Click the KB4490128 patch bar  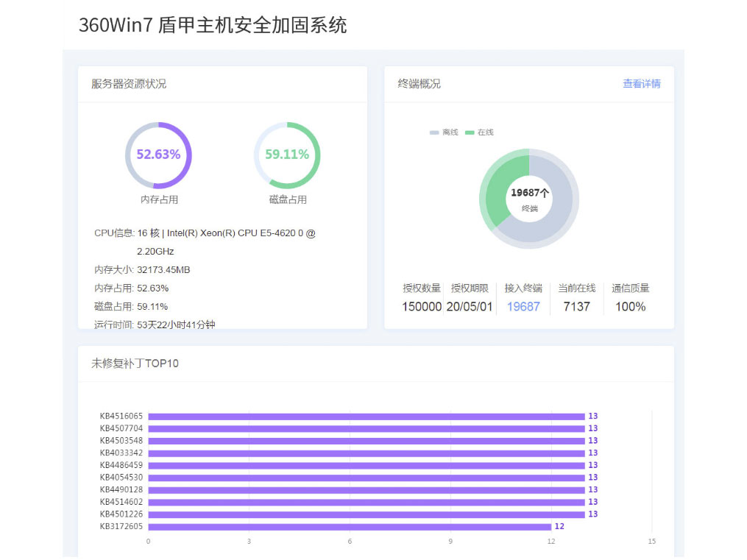click(367, 490)
